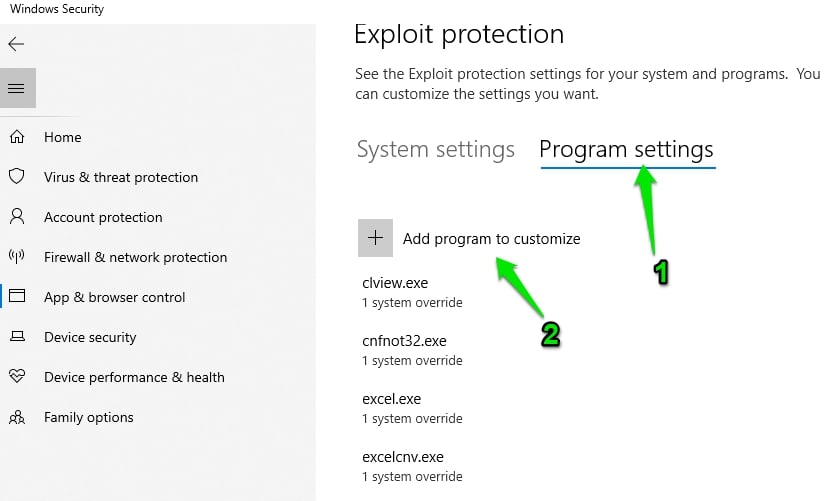Click the App & browser control window icon
Viewport: 839px width, 501px height.
click(x=17, y=296)
